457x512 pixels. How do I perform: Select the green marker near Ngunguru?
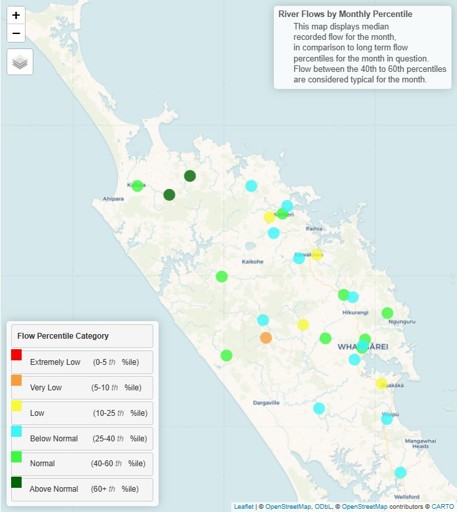(387, 313)
